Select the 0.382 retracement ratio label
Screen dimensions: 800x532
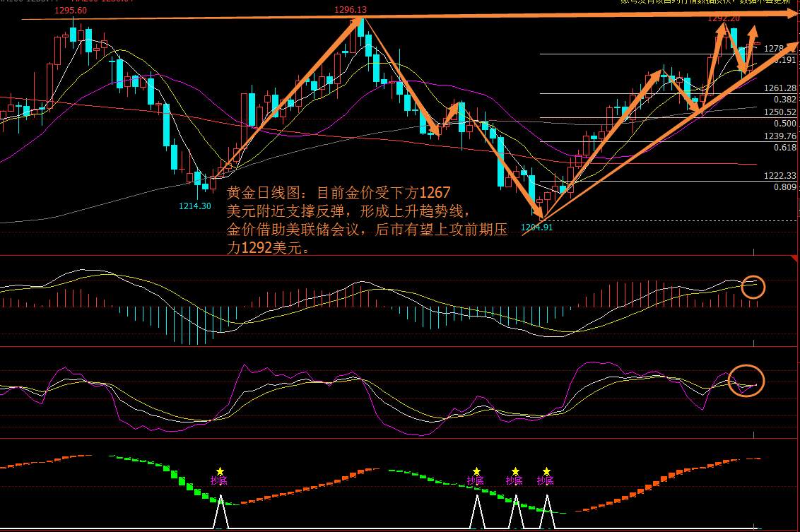[x=784, y=100]
